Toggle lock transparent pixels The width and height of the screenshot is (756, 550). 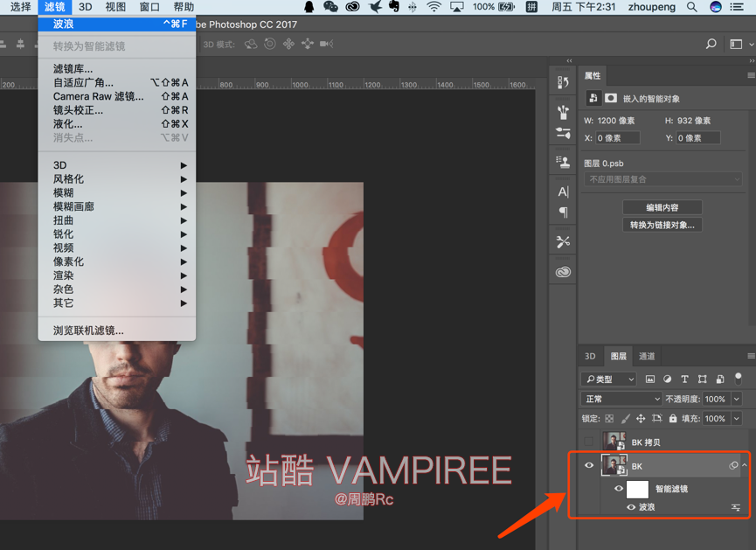pos(609,418)
